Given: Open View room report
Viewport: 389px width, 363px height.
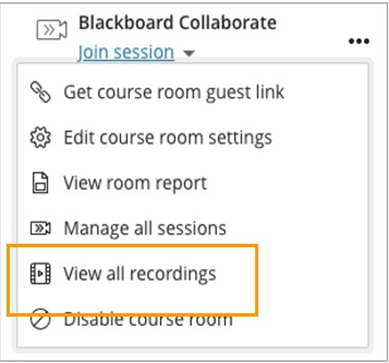Looking at the screenshot, I should pyautogui.click(x=135, y=183).
